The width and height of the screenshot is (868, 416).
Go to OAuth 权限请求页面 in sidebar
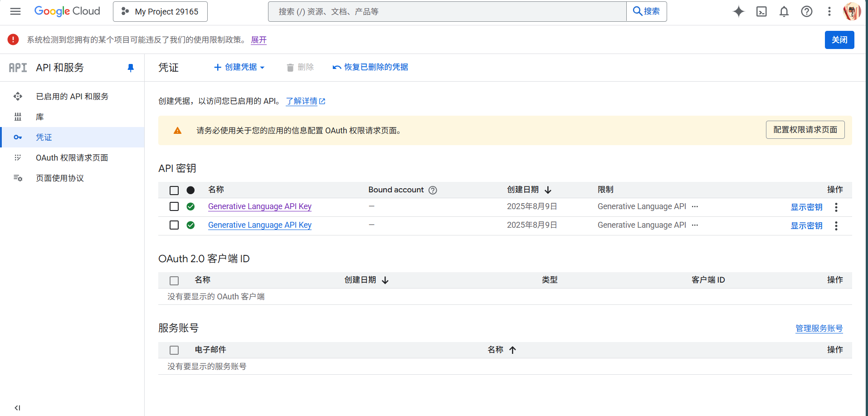[72, 157]
